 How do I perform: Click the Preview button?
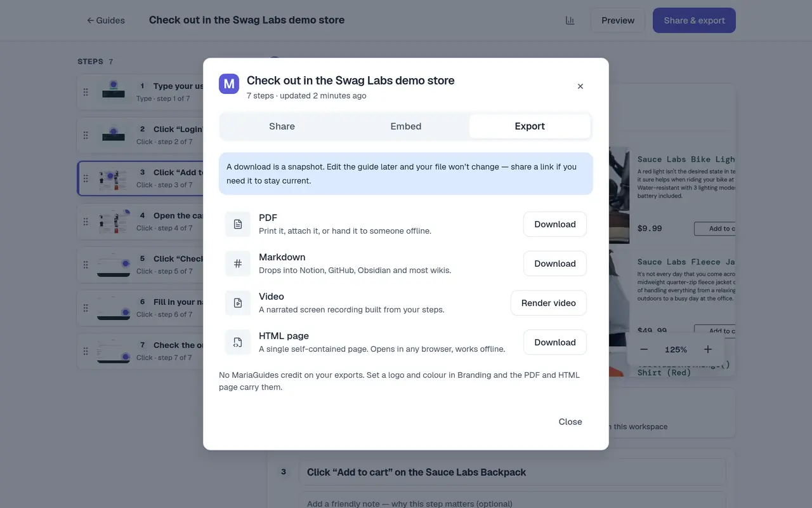coord(618,20)
